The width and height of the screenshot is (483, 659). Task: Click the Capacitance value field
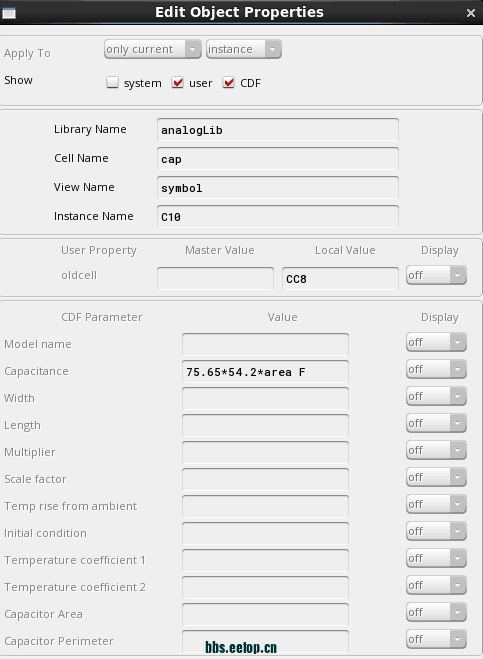click(x=265, y=372)
